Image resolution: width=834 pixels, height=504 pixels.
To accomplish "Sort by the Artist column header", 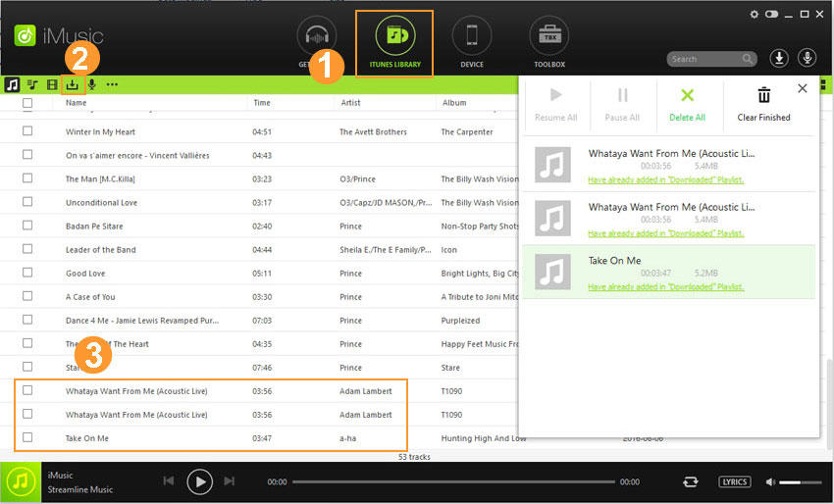I will pos(350,103).
